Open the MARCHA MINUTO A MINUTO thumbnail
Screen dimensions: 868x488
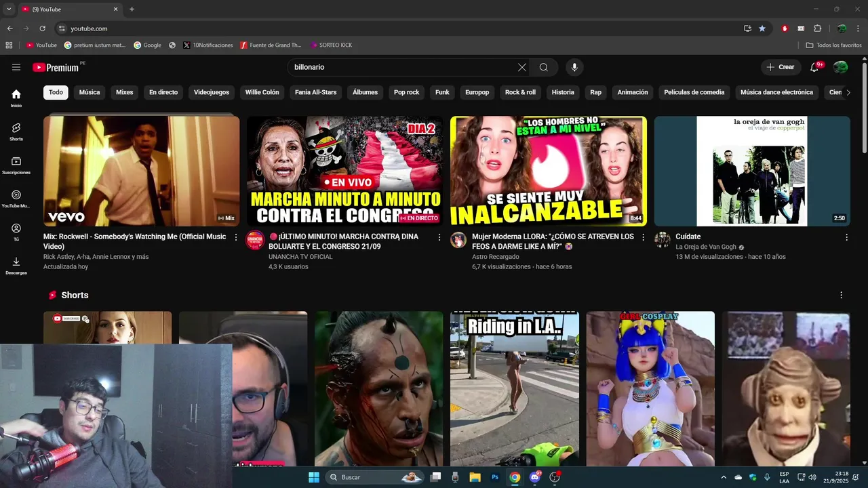(345, 171)
